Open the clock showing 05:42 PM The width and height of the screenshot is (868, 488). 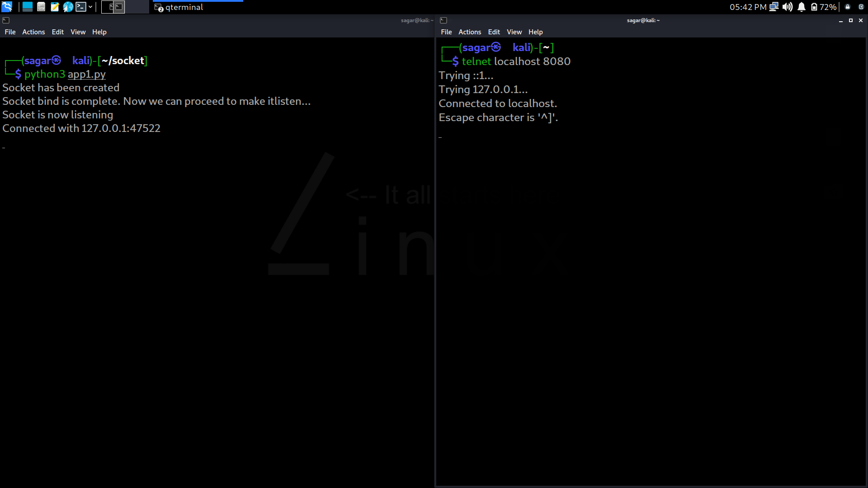coord(748,7)
